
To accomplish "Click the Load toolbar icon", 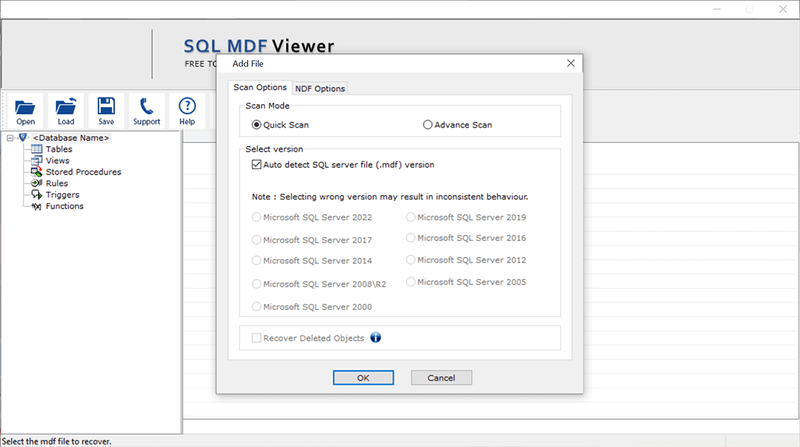I will [65, 106].
